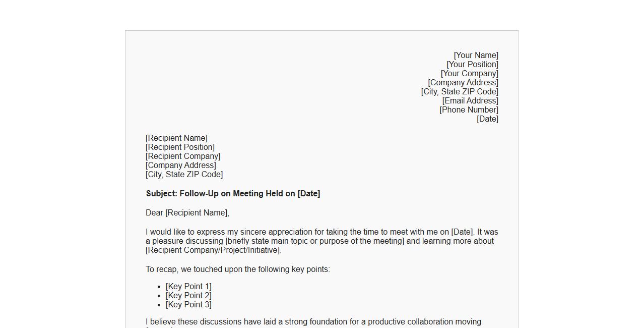Click the "Dear [Recipient Name]," salutation
This screenshot has width=644, height=328.
coord(187,213)
